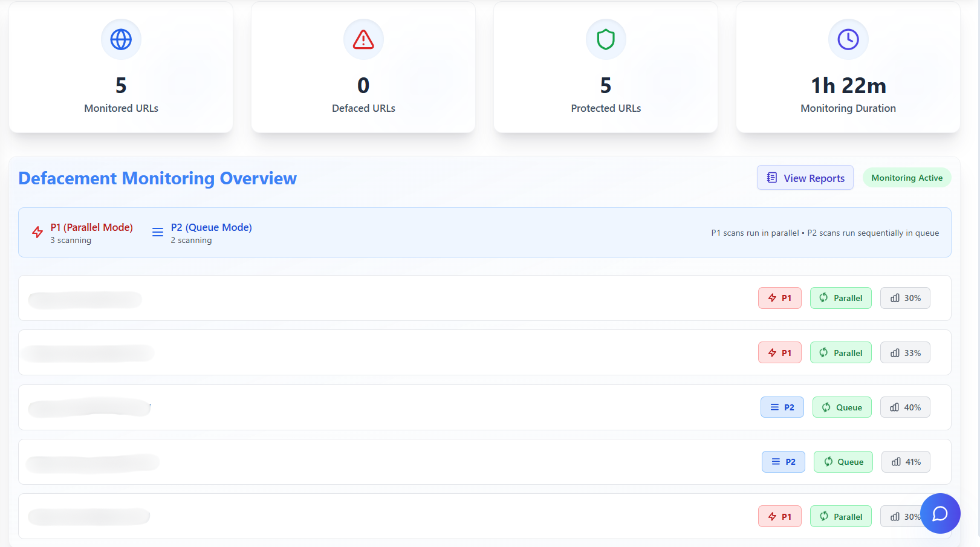Click the P2 badge beside 41%
The width and height of the screenshot is (980, 547).
pyautogui.click(x=783, y=462)
